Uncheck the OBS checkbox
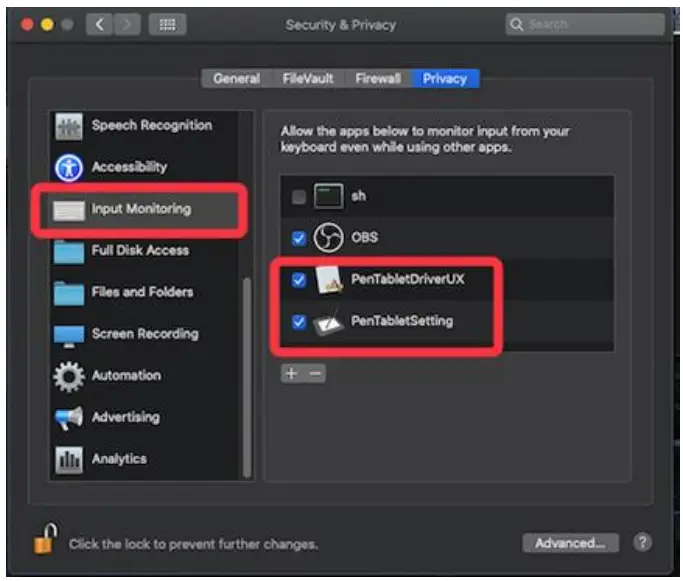683x581 pixels. pyautogui.click(x=299, y=238)
